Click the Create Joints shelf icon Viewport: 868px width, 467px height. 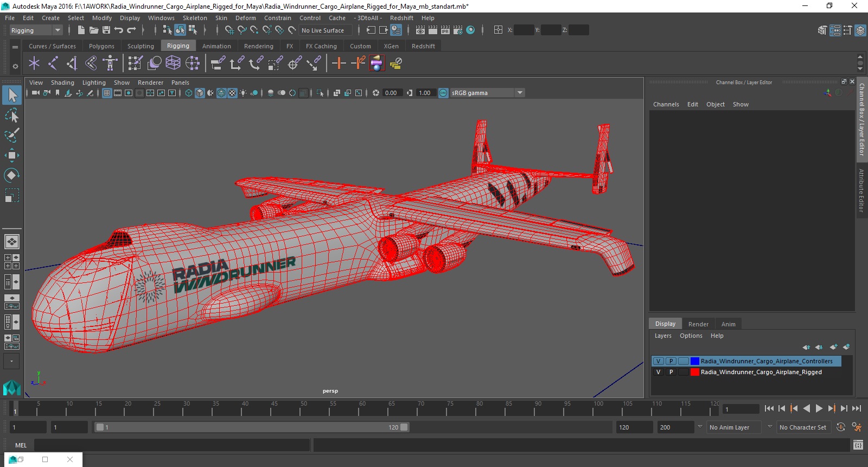[x=53, y=64]
